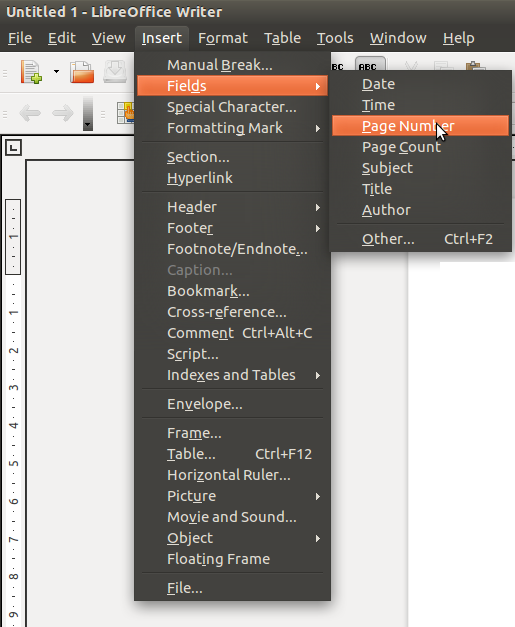Choose Movie and Sound menu item
The height and width of the screenshot is (627, 515).
coord(232,517)
